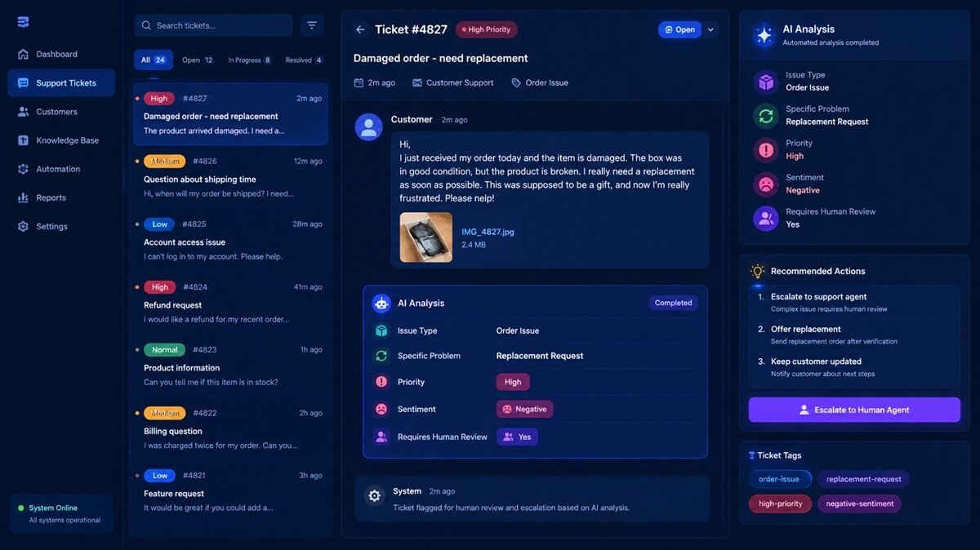Viewport: 980px width, 550px height.
Task: Click the System gear icon in the message log
Action: click(x=375, y=495)
